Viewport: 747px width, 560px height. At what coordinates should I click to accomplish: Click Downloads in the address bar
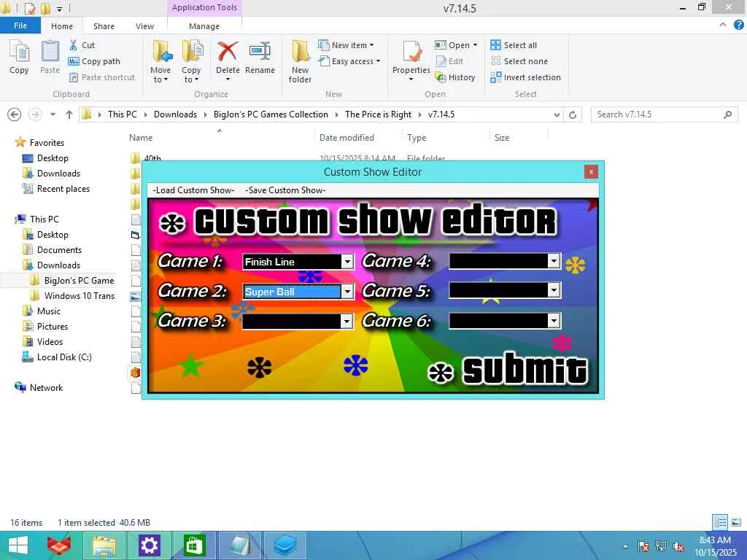point(175,114)
